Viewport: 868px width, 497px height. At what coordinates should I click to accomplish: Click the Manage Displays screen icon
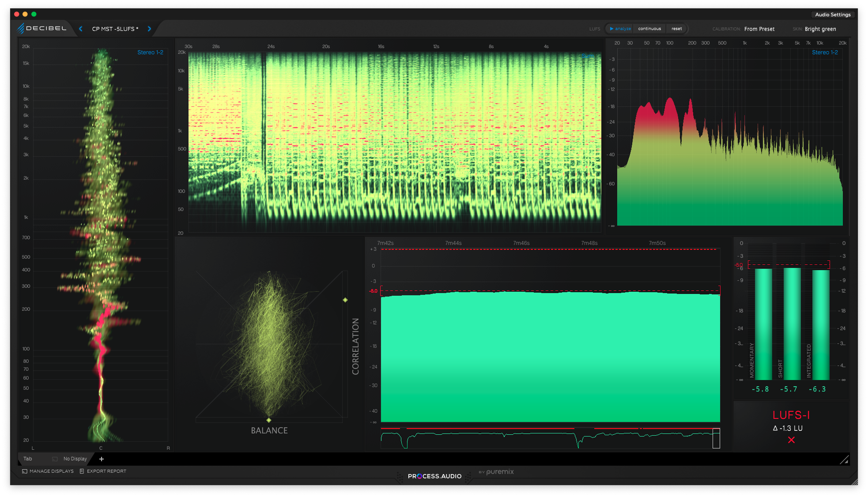[25, 471]
